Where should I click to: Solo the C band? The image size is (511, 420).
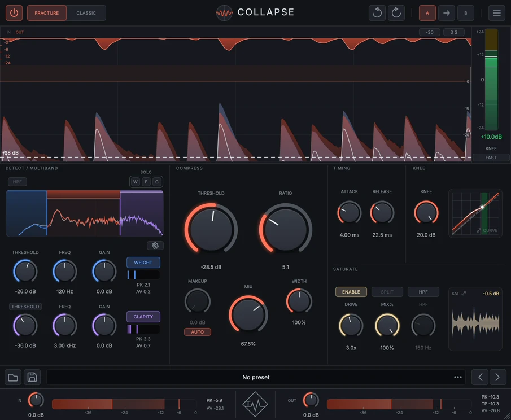pyautogui.click(x=157, y=182)
